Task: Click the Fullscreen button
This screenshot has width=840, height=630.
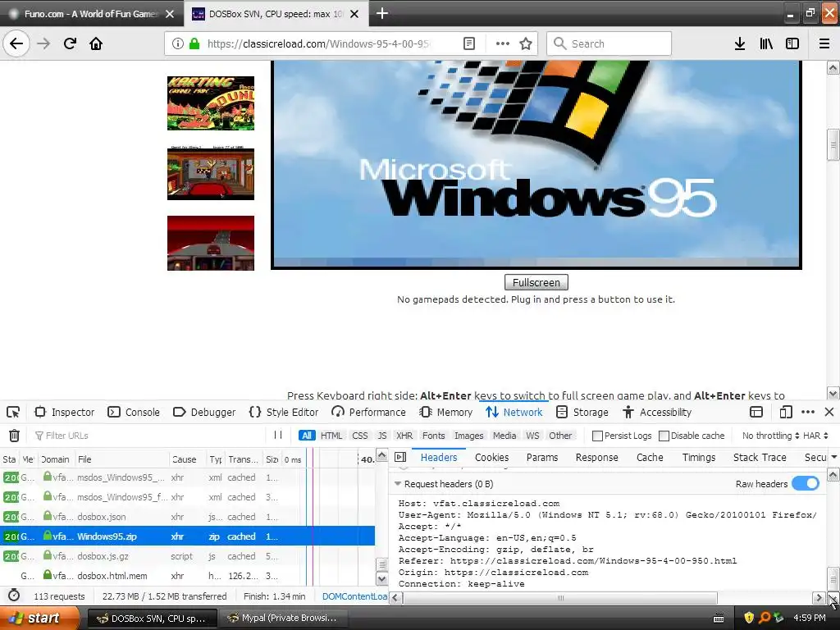Action: (x=536, y=282)
